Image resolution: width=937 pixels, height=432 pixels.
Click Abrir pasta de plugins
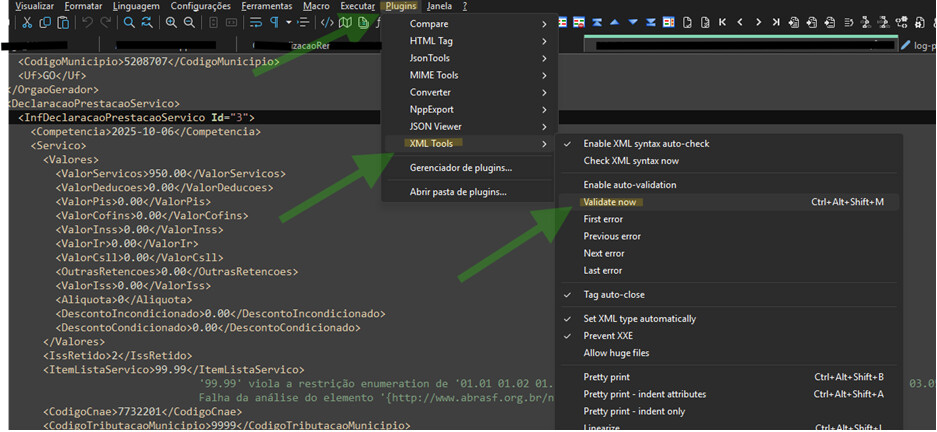(x=457, y=192)
